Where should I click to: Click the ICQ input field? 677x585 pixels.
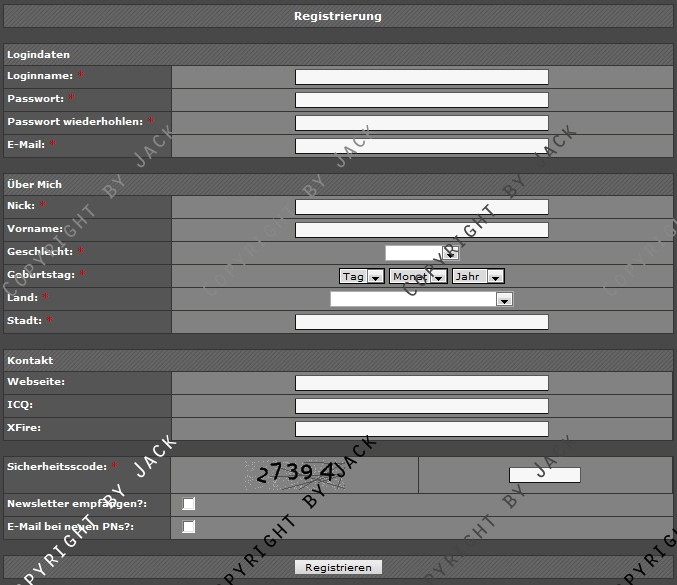pyautogui.click(x=421, y=406)
